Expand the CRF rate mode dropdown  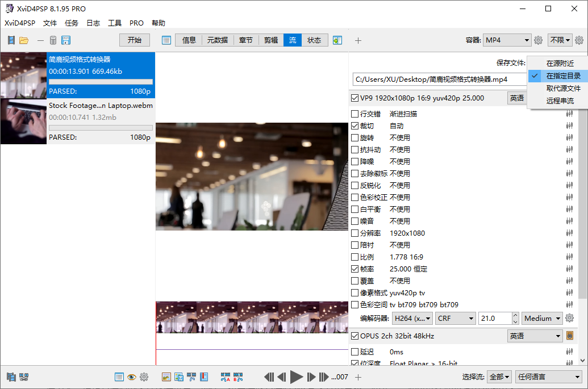click(456, 319)
